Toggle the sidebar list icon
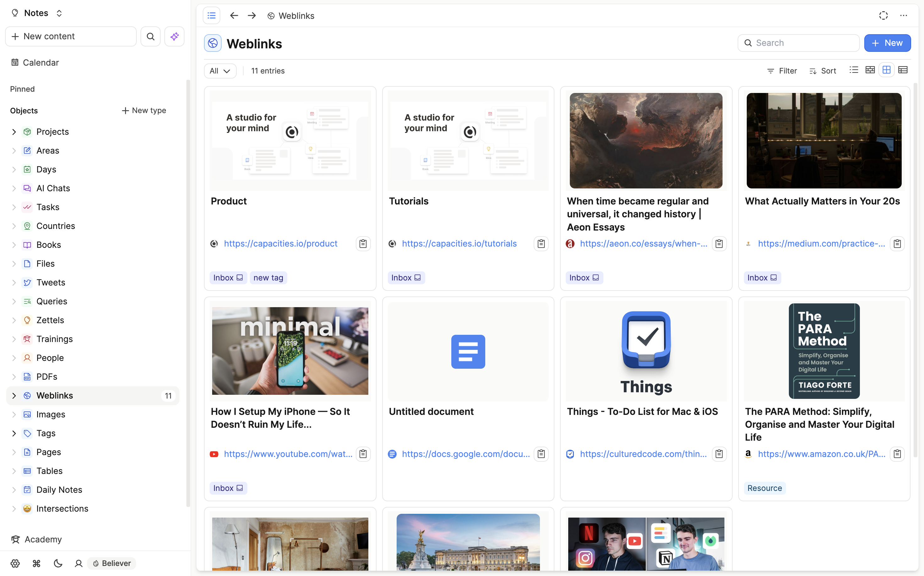The image size is (924, 576). click(x=212, y=16)
